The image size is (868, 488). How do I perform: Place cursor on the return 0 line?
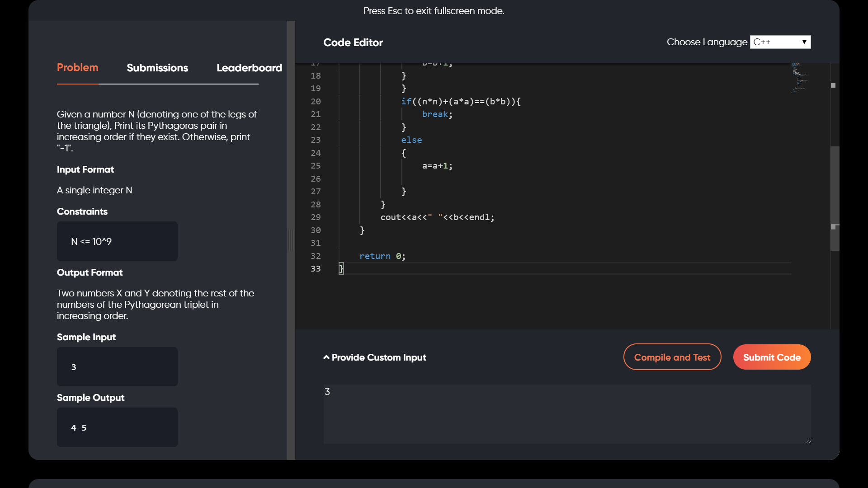pyautogui.click(x=382, y=256)
